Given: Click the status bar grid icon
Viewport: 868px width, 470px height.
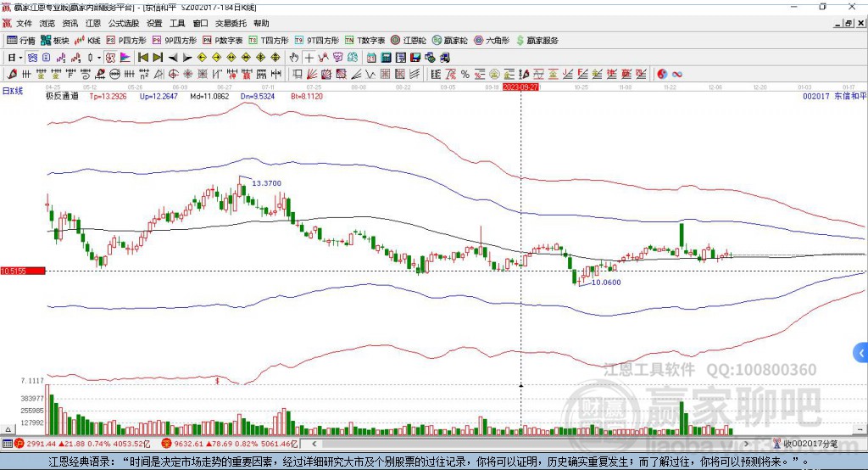Looking at the screenshot, I should (7, 444).
